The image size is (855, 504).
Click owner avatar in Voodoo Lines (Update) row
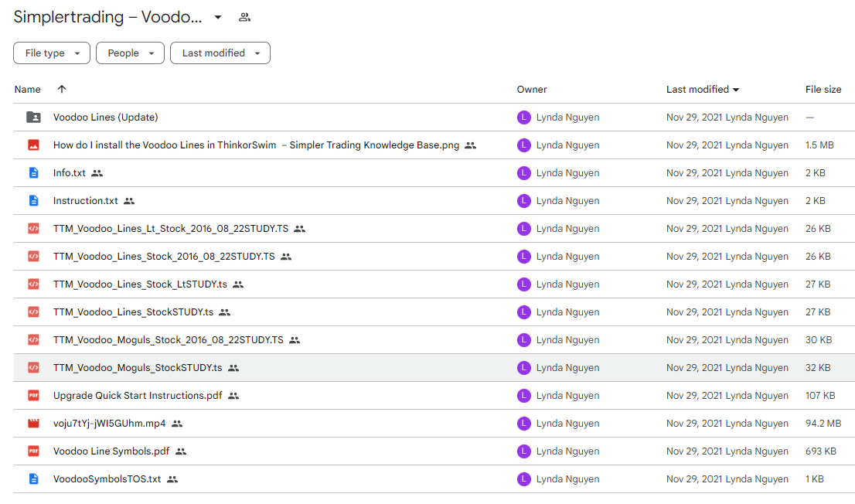tap(524, 117)
